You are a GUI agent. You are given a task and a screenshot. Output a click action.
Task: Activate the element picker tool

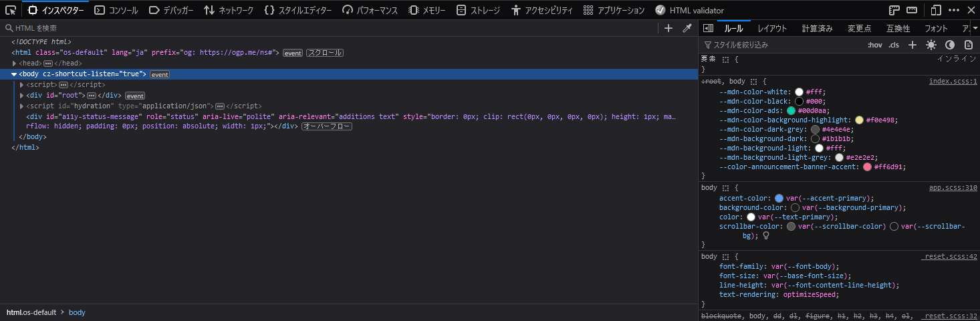[x=11, y=10]
